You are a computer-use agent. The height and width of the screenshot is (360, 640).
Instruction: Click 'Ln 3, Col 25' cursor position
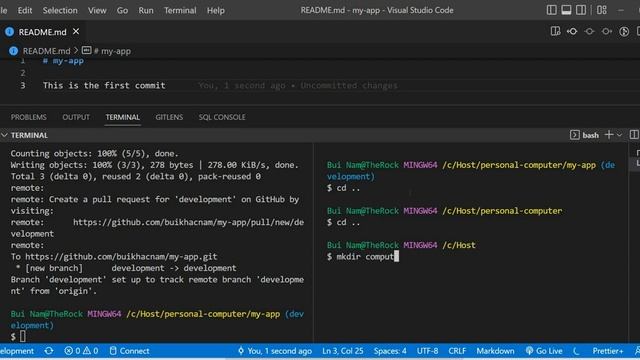coord(342,351)
